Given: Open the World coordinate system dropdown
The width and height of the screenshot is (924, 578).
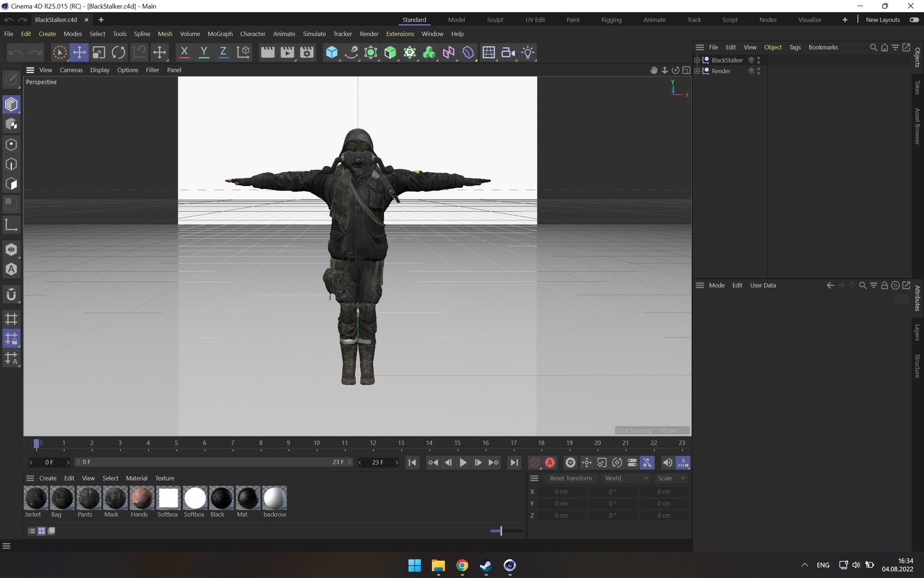Looking at the screenshot, I should click(626, 478).
